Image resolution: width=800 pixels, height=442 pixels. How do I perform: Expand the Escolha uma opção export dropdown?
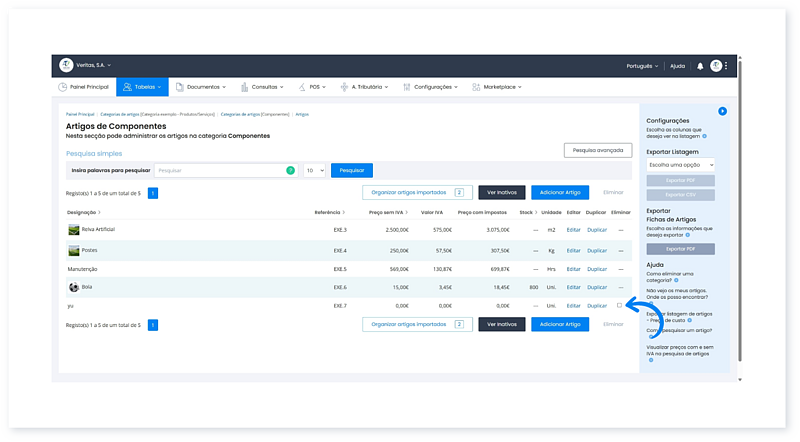click(x=680, y=164)
